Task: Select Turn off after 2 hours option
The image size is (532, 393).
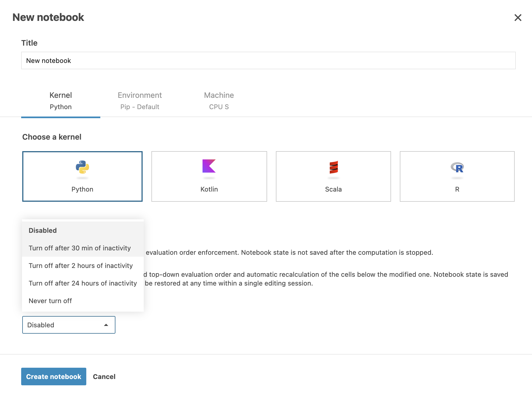Action: point(81,265)
